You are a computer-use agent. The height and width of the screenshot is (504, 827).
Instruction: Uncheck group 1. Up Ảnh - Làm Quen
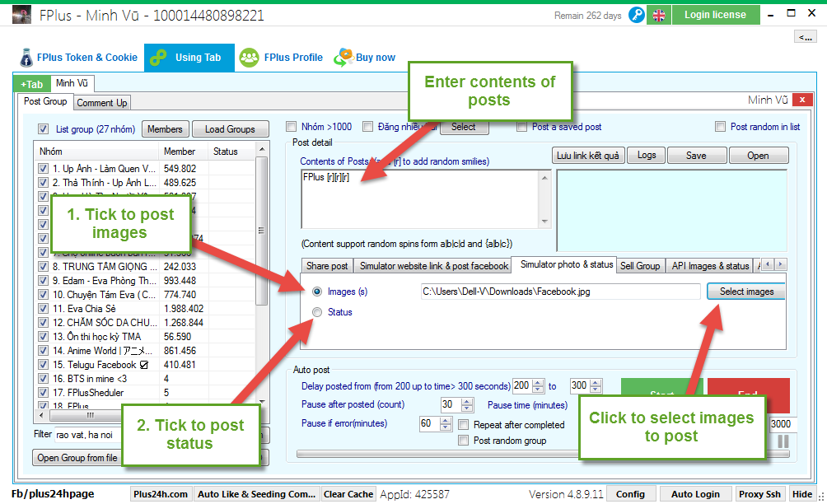pos(44,169)
